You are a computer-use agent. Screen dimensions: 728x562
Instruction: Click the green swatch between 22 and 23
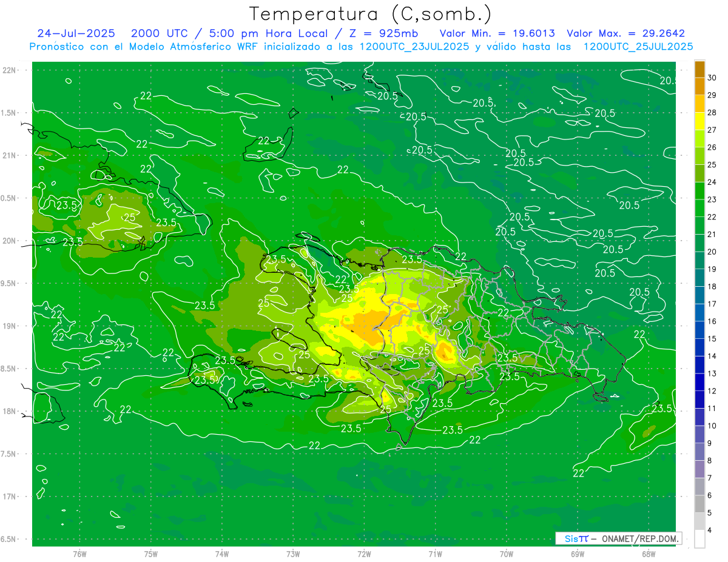(699, 209)
